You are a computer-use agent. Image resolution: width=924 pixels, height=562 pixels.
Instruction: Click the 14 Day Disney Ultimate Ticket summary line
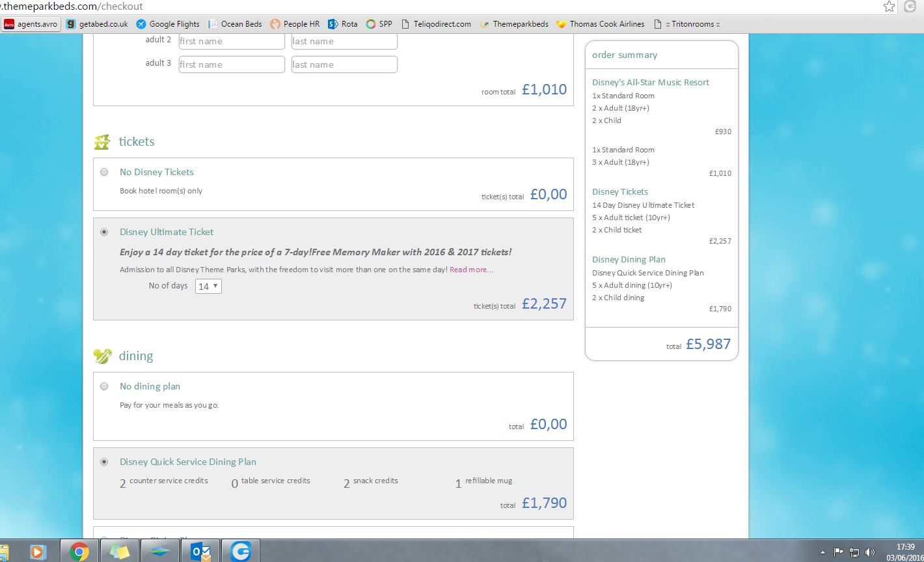point(643,205)
